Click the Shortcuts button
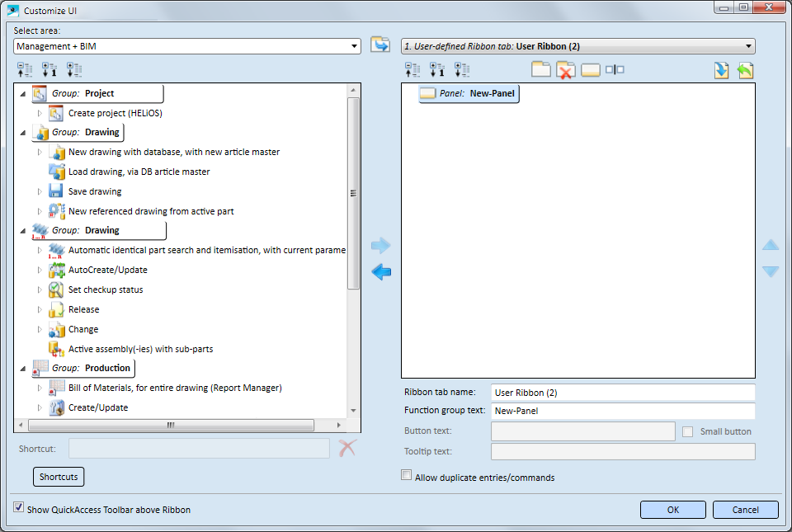Viewport: 792px width, 532px height. (x=59, y=477)
